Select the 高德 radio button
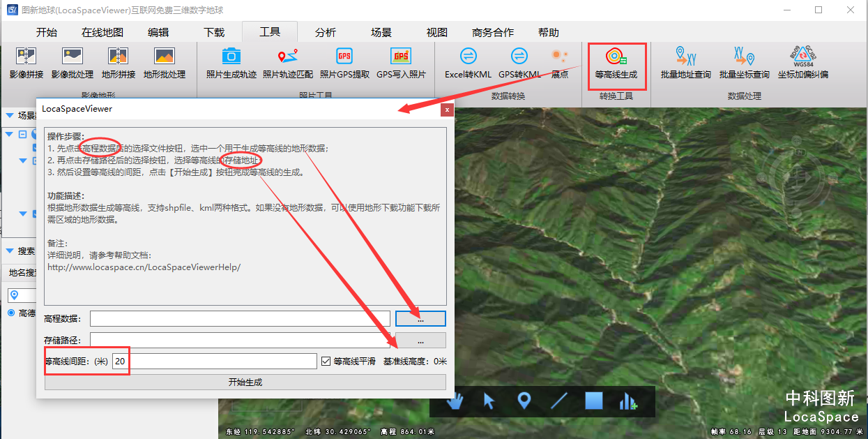The image size is (868, 439). click(11, 313)
